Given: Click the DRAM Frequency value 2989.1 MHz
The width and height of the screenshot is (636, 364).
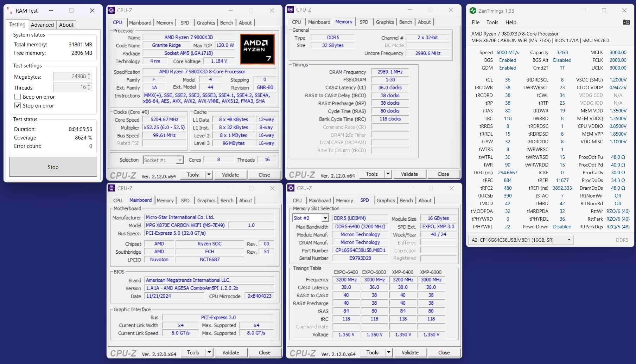Looking at the screenshot, I should 390,72.
